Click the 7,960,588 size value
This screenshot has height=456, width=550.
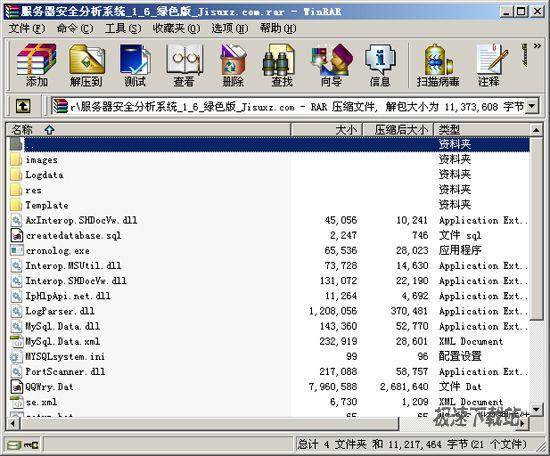click(x=333, y=387)
